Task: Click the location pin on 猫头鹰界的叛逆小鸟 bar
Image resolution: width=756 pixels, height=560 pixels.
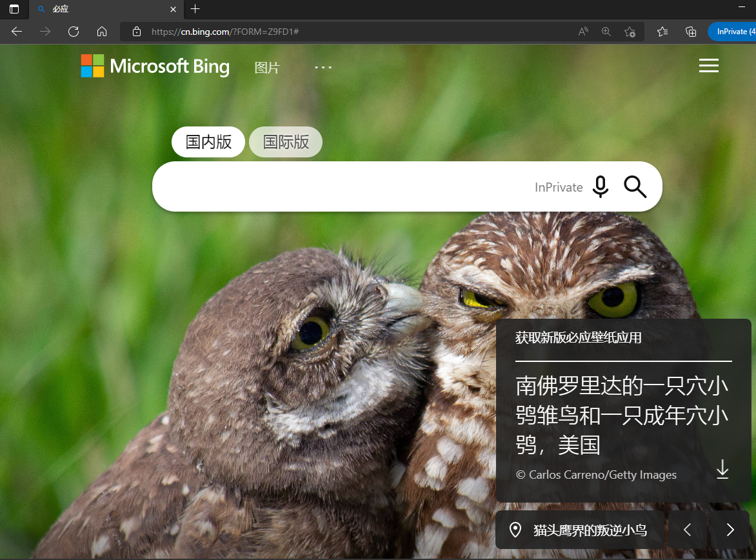Action: [x=515, y=529]
